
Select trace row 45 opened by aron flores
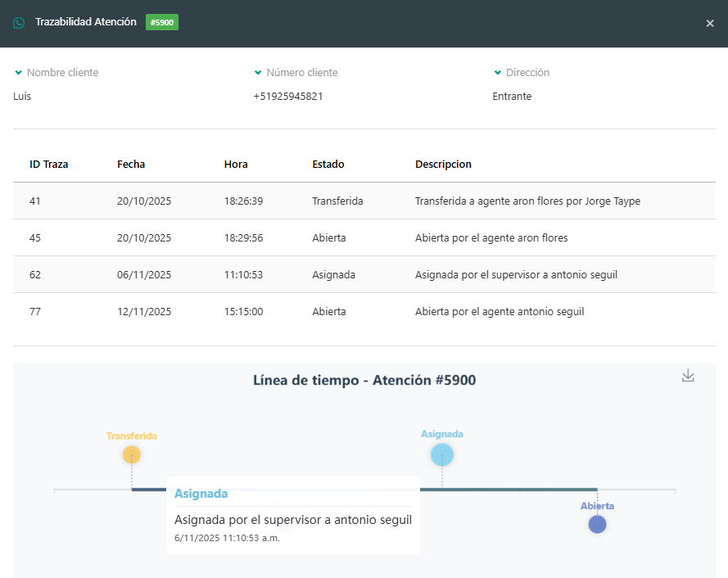(364, 237)
